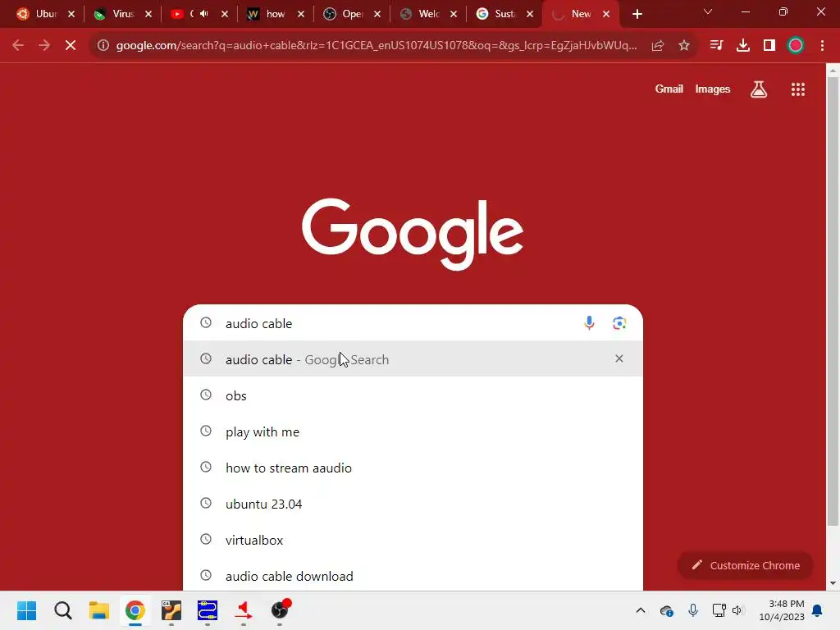
Task: Go forward using the forward arrow
Action: pos(44,45)
